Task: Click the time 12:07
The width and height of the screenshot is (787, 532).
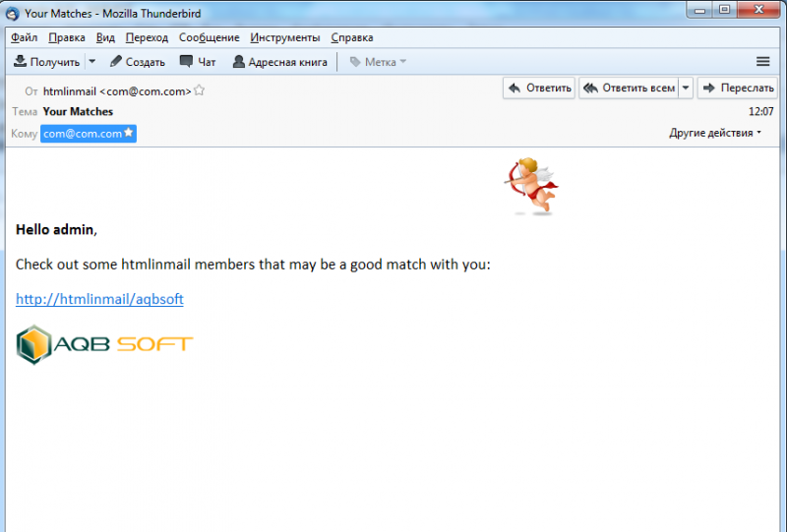Action: [x=760, y=111]
